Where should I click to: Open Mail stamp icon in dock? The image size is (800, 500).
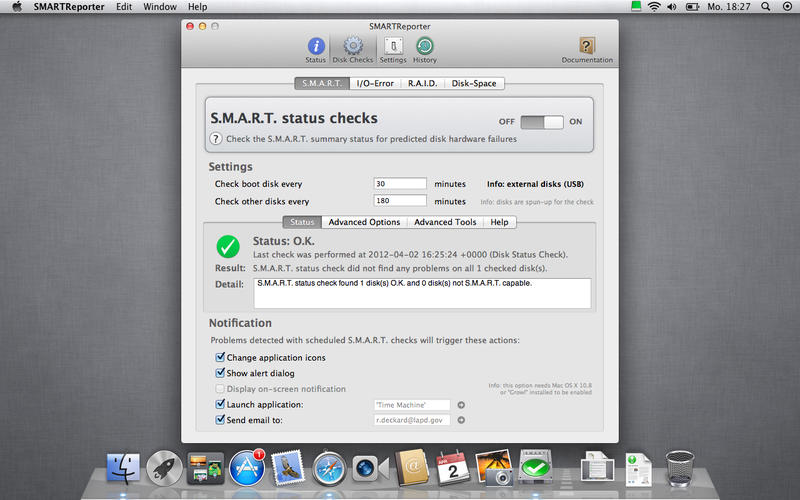point(287,468)
